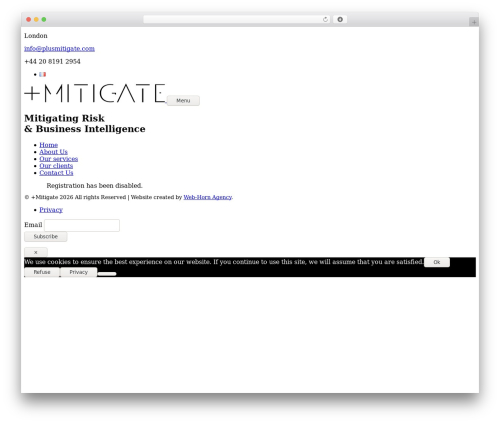Open the About Us link
This screenshot has height=423, width=500.
(x=53, y=152)
